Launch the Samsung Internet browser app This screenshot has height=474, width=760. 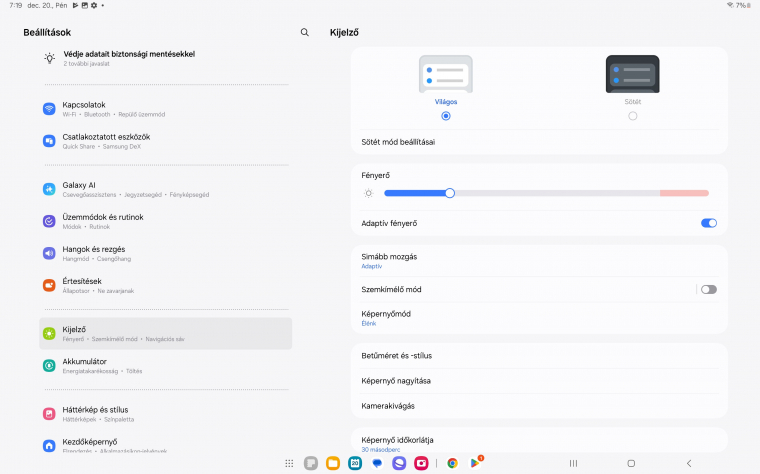point(399,463)
